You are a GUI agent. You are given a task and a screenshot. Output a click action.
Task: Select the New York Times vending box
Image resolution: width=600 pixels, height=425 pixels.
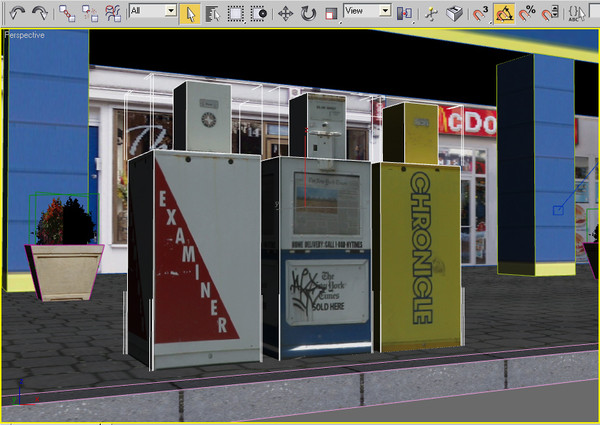pyautogui.click(x=318, y=256)
